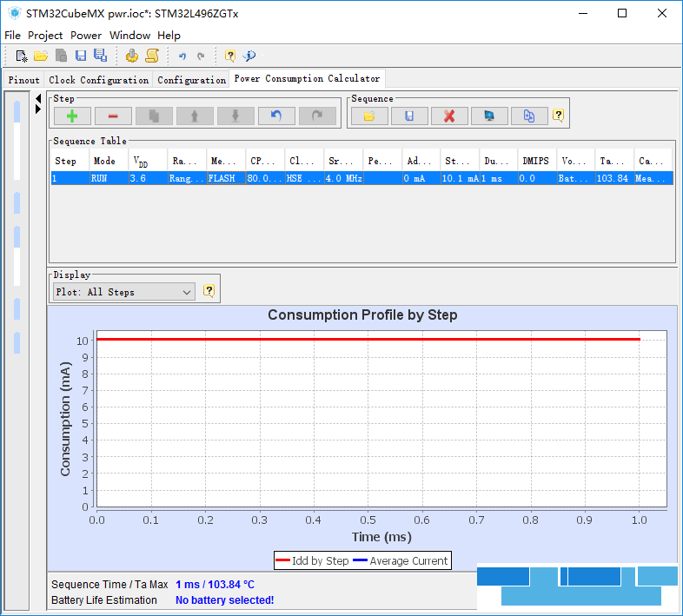
Task: Open the File menu
Action: point(13,36)
